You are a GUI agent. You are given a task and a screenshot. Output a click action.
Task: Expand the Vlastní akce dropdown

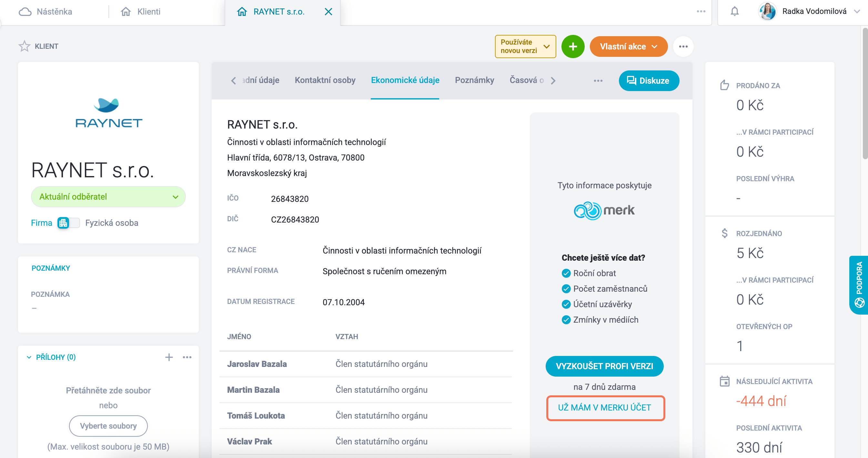point(629,47)
